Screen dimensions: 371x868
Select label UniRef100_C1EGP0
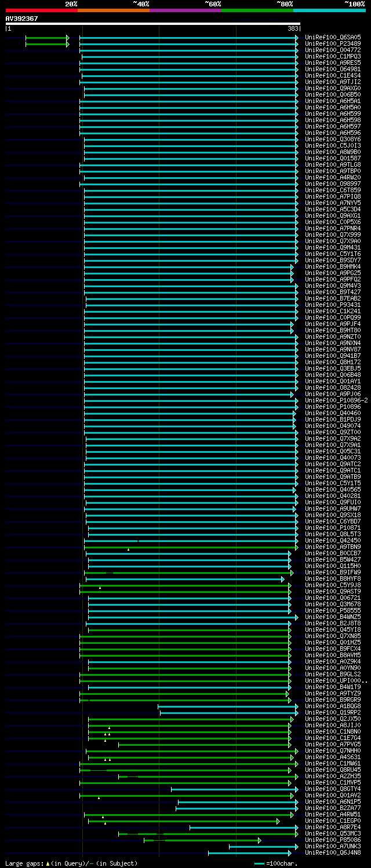point(333,821)
